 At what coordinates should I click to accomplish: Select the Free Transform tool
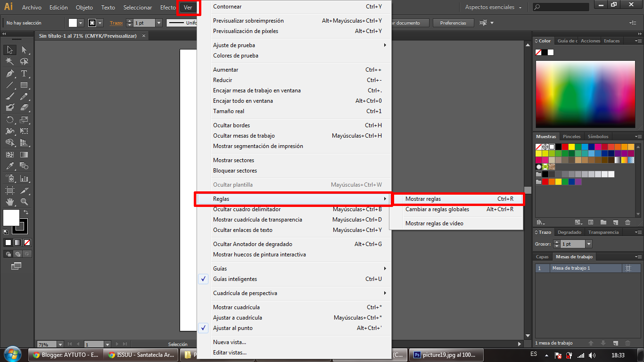click(x=24, y=131)
